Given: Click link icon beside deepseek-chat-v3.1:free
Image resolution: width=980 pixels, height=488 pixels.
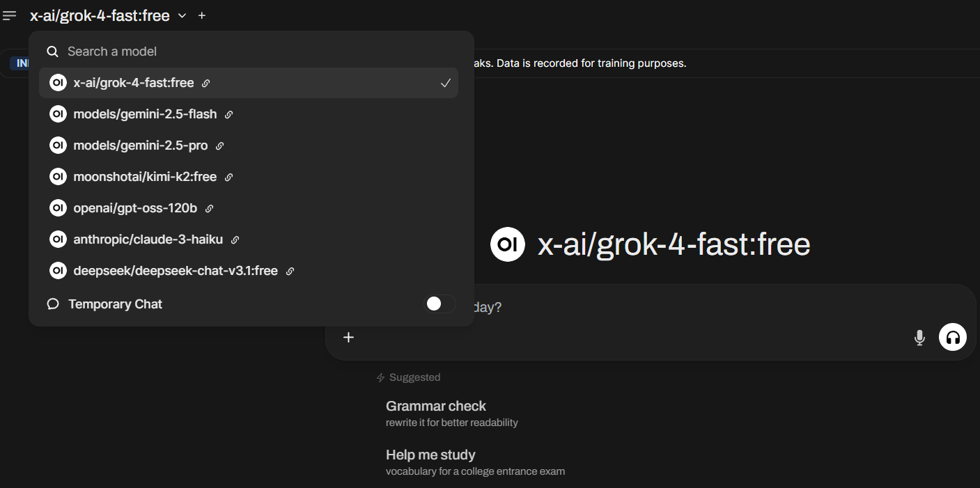Looking at the screenshot, I should point(290,271).
